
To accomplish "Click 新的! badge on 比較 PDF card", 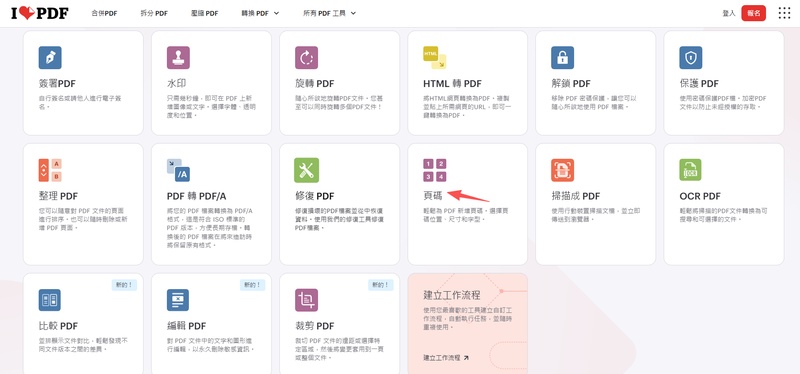I will tap(124, 285).
